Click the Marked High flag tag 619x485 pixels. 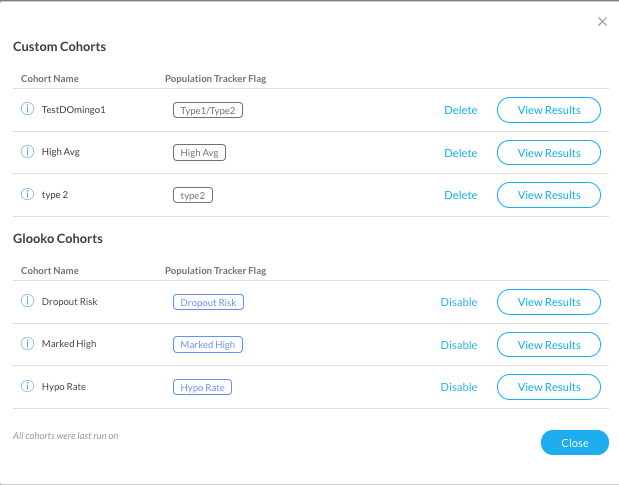click(x=208, y=345)
